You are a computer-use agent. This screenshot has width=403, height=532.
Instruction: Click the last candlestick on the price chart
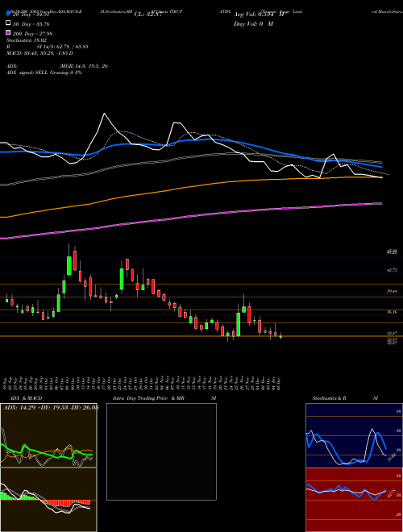[280, 336]
